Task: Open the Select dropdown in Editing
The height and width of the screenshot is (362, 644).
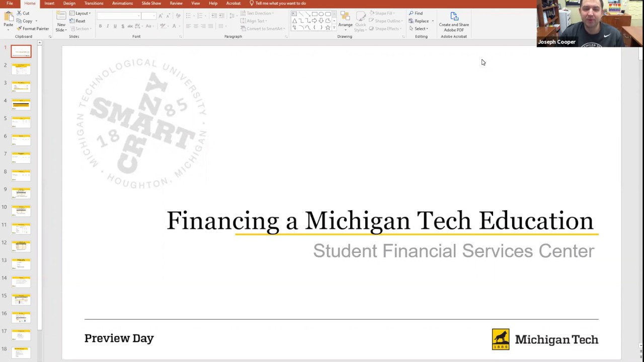Action: coord(419,29)
